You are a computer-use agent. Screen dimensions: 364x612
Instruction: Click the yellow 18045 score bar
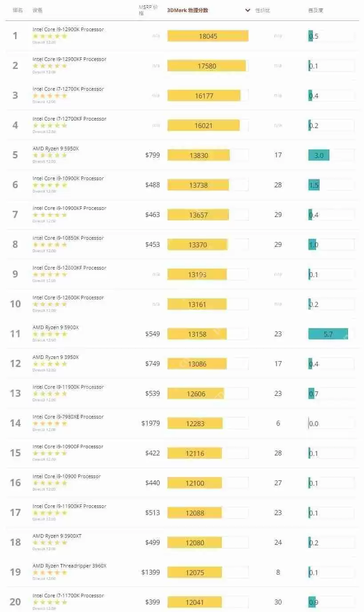(x=208, y=36)
